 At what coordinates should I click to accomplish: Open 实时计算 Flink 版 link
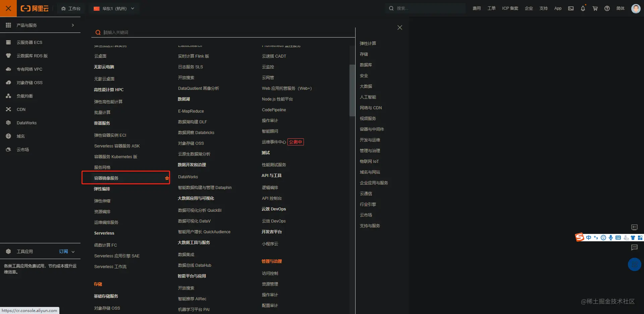[x=194, y=56]
